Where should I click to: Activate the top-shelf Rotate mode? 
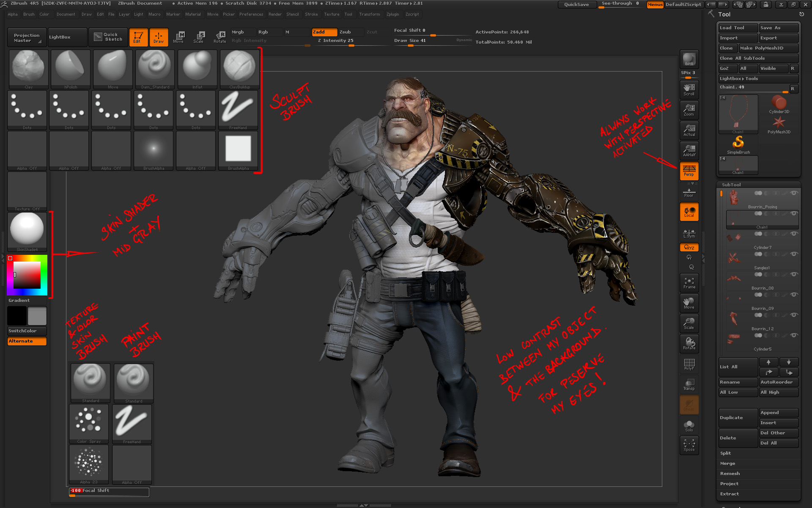tap(219, 37)
